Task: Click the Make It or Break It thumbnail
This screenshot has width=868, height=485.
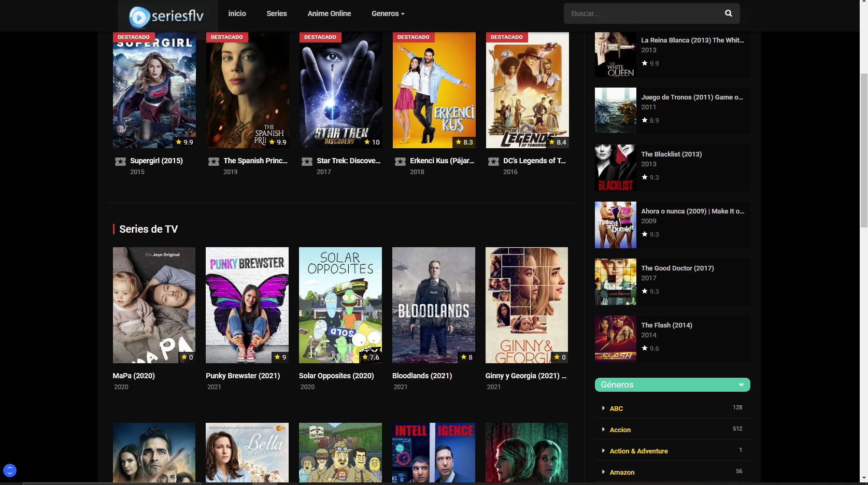Action: point(616,225)
